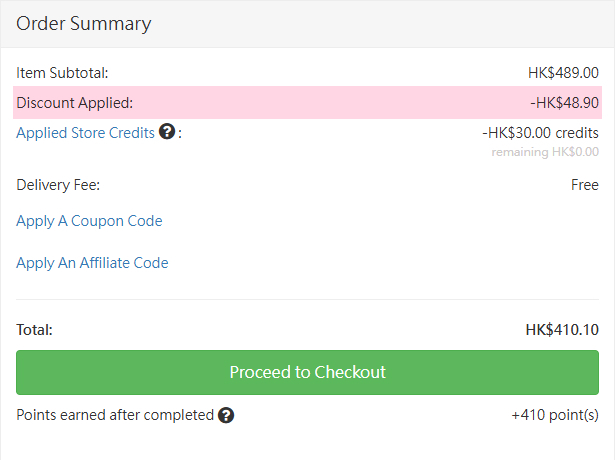
Task: Click the Total label
Action: point(35,329)
